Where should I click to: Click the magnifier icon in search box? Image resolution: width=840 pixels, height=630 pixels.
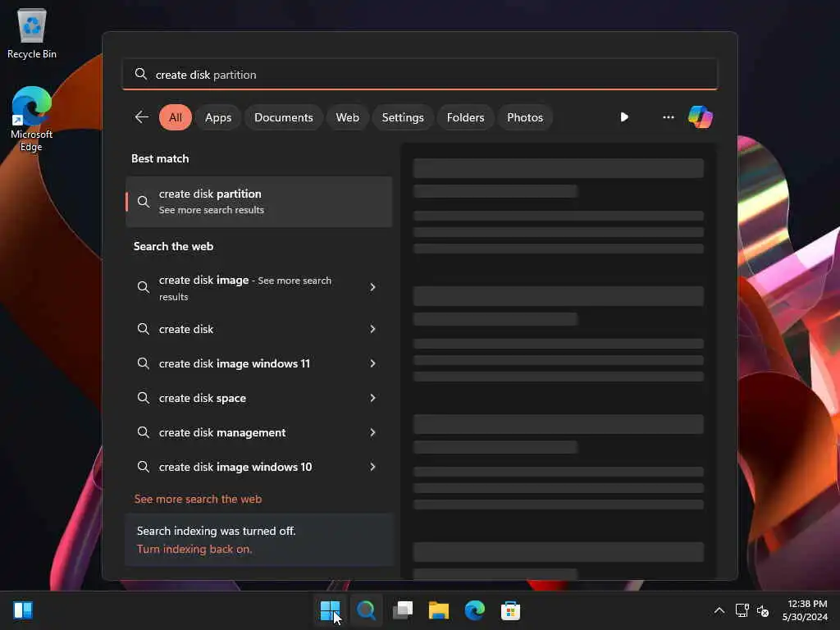[x=141, y=74]
